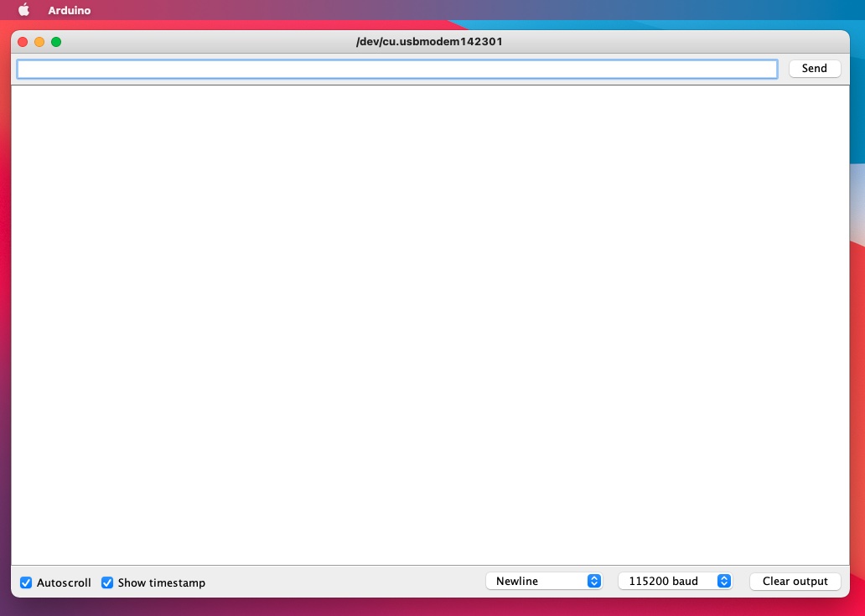Screen dimensions: 865x616
Task: Close the serial monitor with the red button
Action: point(23,42)
